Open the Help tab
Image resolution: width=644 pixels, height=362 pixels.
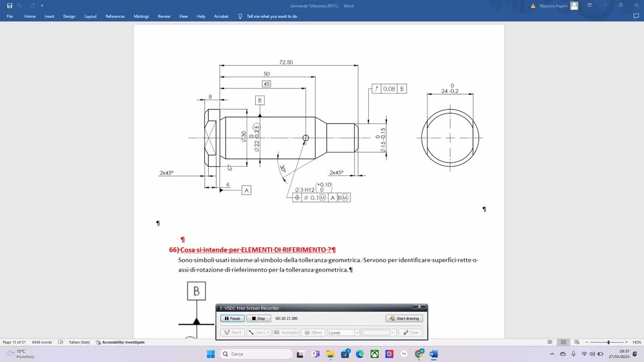click(x=201, y=16)
